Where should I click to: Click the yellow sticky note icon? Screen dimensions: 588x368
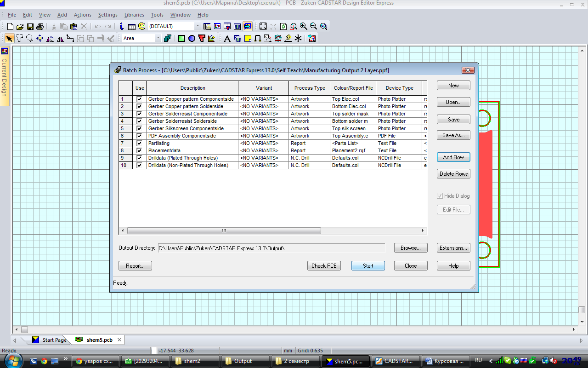(x=248, y=38)
